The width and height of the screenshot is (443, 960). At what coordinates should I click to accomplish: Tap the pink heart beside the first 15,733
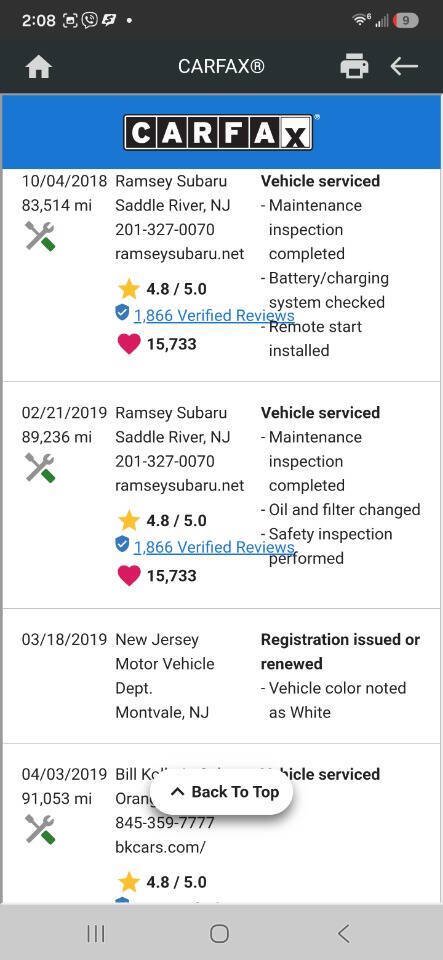pyautogui.click(x=128, y=344)
